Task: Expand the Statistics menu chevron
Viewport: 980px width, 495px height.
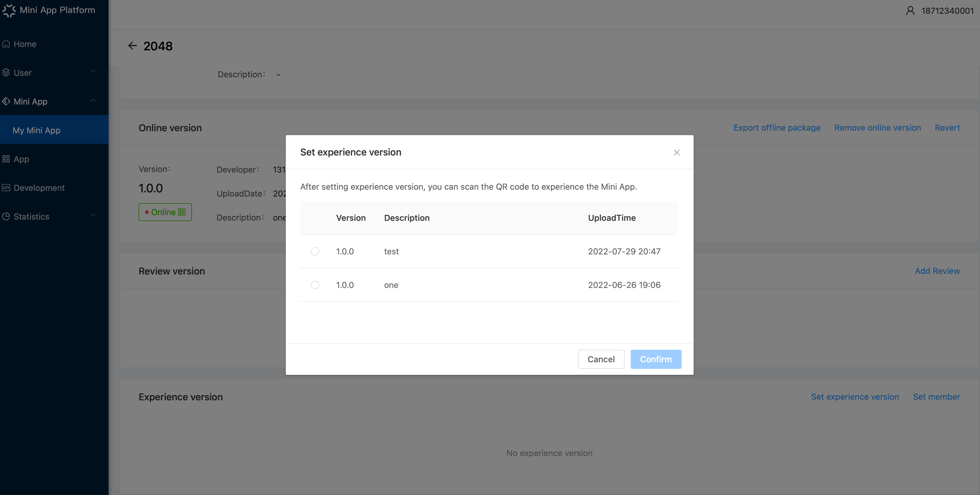Action: pos(93,215)
